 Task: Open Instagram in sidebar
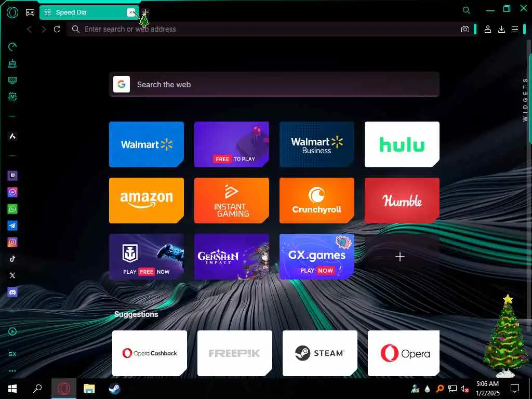tap(12, 242)
